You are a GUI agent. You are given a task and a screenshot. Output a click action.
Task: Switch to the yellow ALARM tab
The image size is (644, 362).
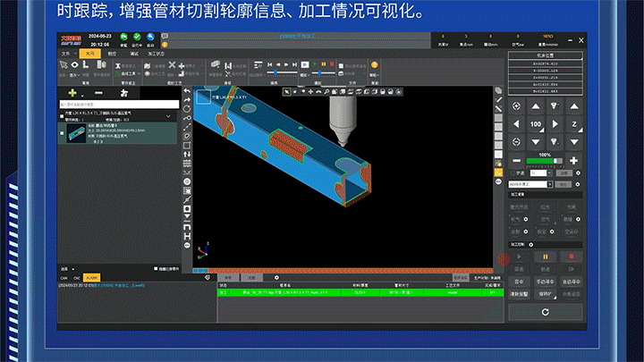tap(91, 278)
